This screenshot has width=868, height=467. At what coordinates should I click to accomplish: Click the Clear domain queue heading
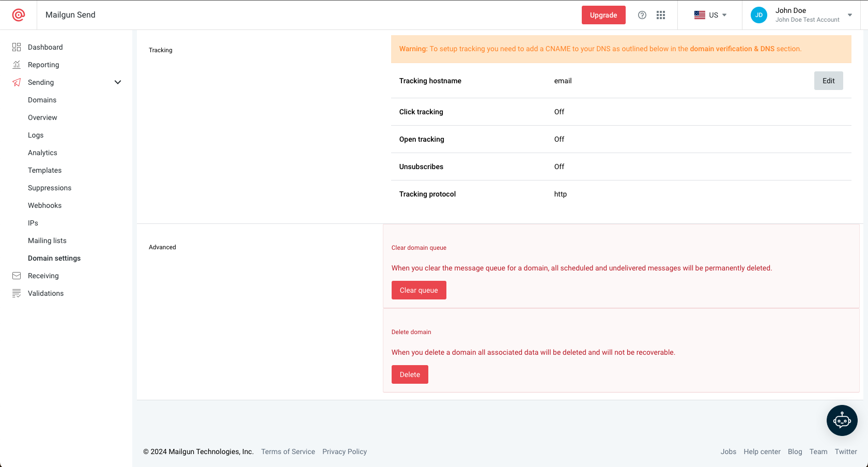click(x=419, y=248)
